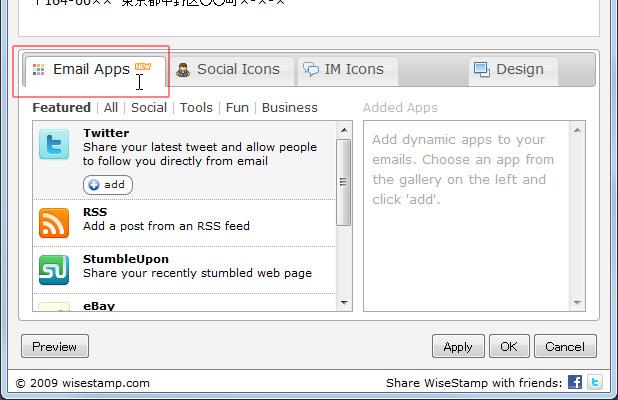Filter apps by Fun

tap(237, 108)
